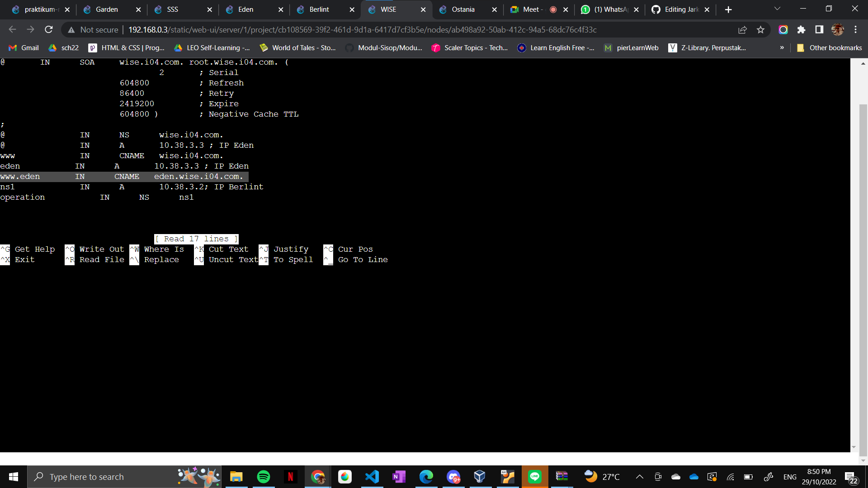Show hidden system tray icons
This screenshot has height=488, width=868.
[639, 476]
